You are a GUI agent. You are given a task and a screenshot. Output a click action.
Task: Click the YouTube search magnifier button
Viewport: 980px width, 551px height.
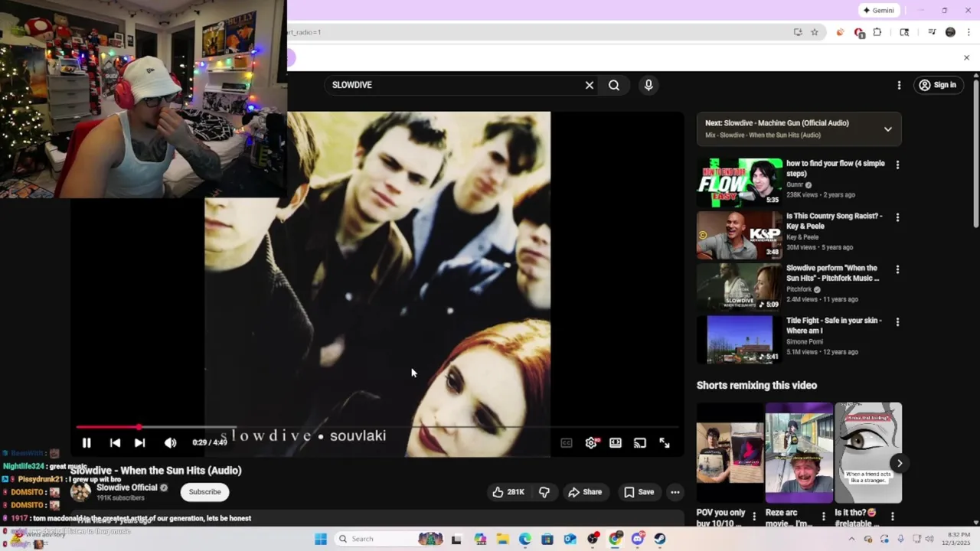[x=614, y=85]
